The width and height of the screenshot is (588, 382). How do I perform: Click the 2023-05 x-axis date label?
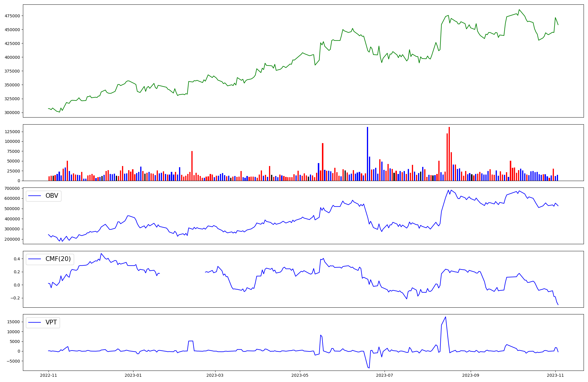(300, 375)
